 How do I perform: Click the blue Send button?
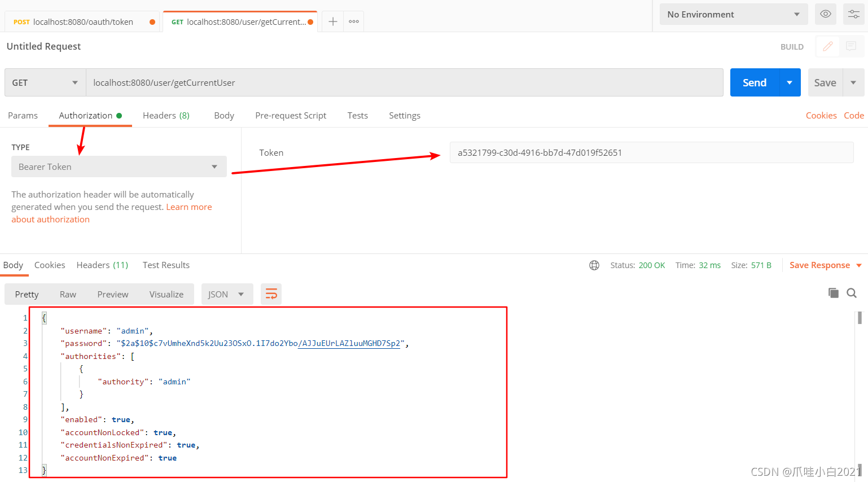click(x=755, y=82)
